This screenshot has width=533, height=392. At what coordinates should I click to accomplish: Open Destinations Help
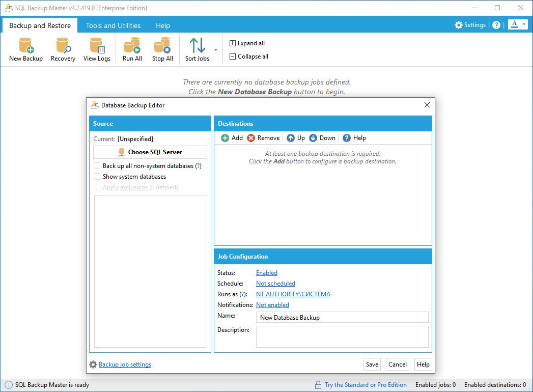tap(354, 137)
